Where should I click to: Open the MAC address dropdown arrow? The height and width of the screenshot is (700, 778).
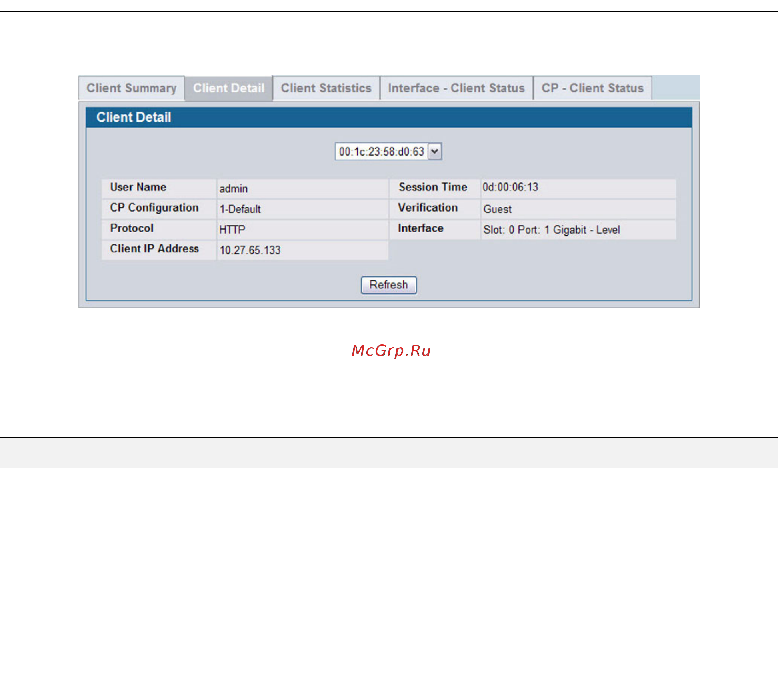pos(435,152)
